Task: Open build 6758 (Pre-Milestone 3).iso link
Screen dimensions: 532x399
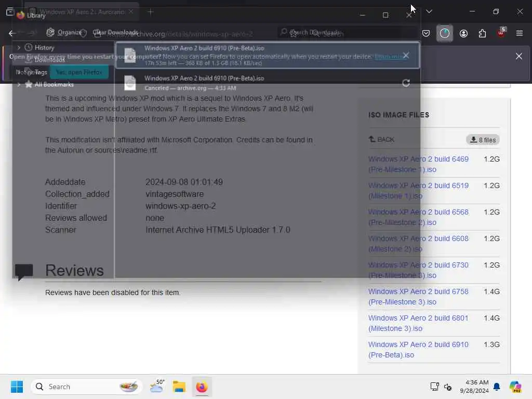Action: click(418, 297)
